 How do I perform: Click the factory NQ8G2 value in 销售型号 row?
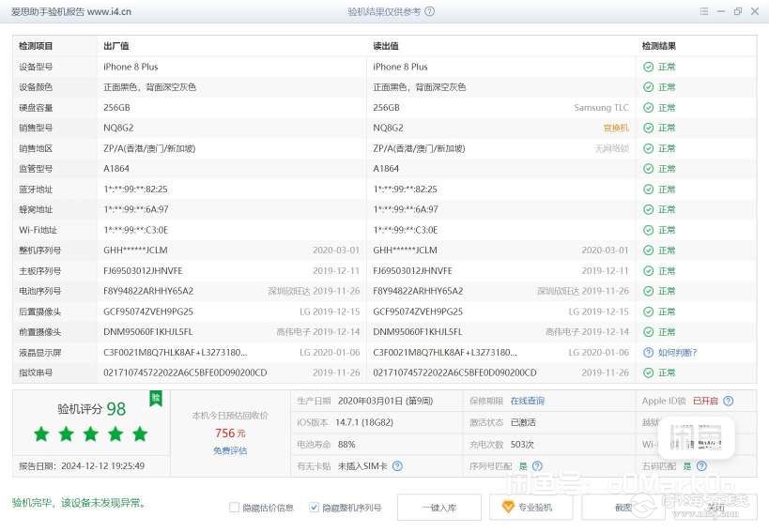click(x=118, y=128)
